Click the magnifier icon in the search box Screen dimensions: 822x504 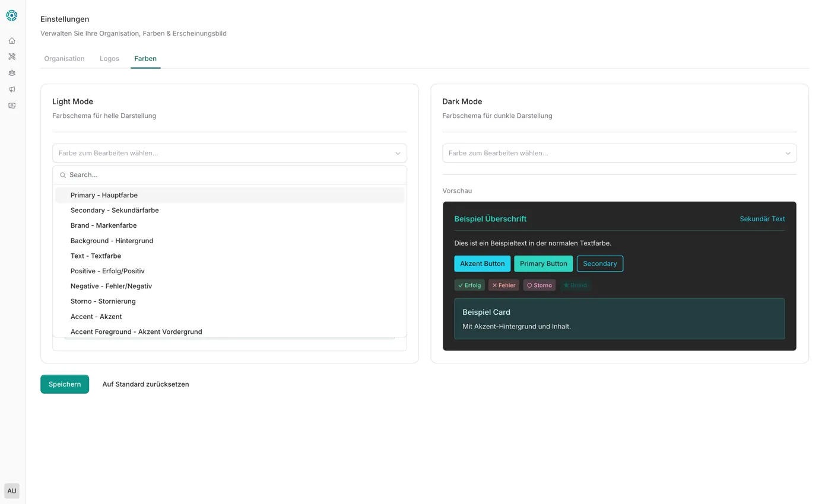(x=63, y=176)
